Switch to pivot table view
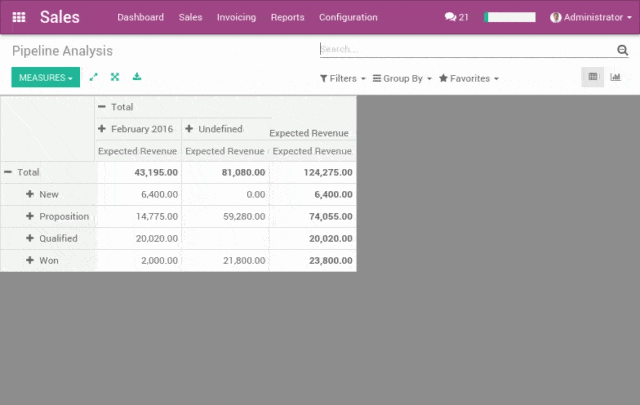 click(593, 77)
